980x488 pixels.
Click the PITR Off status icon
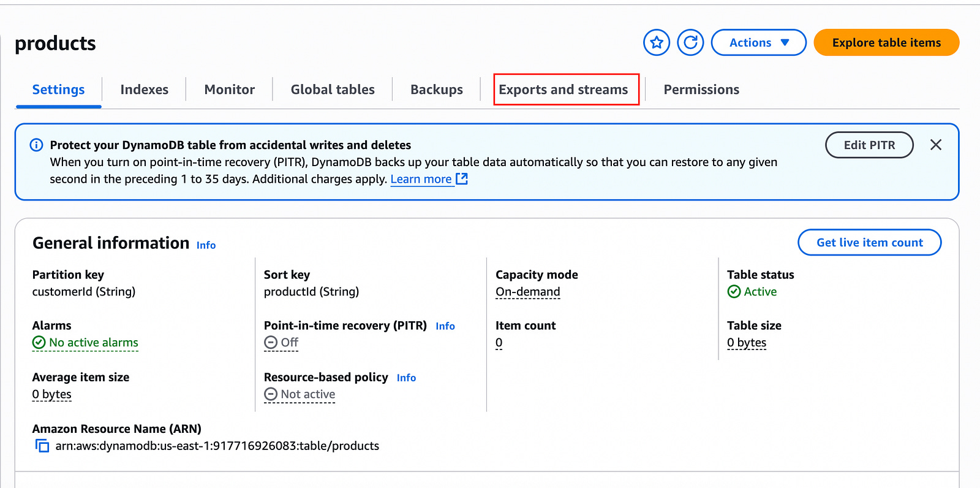[x=271, y=342]
